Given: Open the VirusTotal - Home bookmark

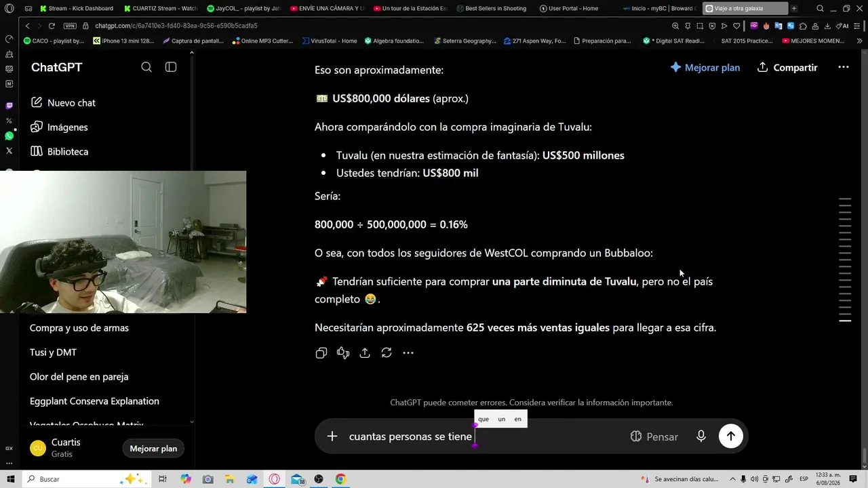Looking at the screenshot, I should [329, 41].
